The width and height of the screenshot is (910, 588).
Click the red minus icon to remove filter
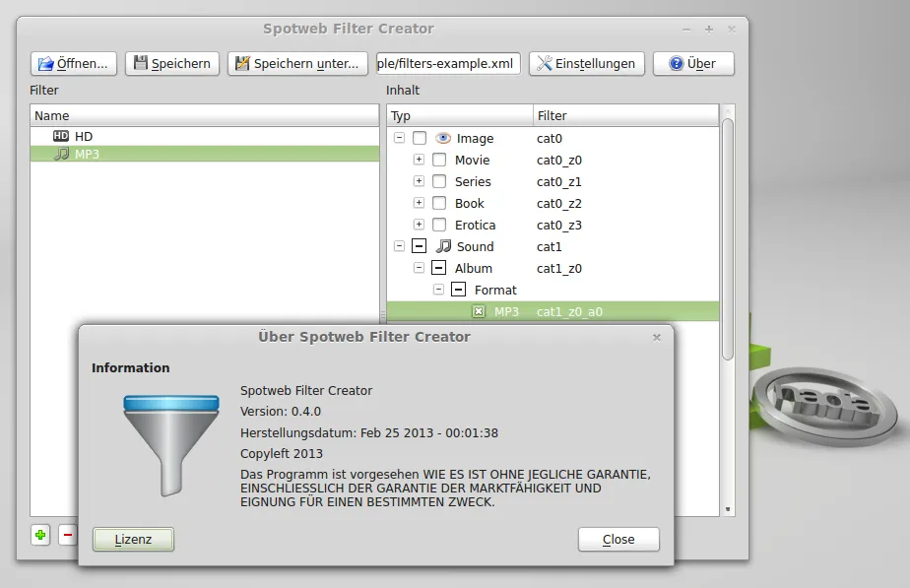coord(67,535)
